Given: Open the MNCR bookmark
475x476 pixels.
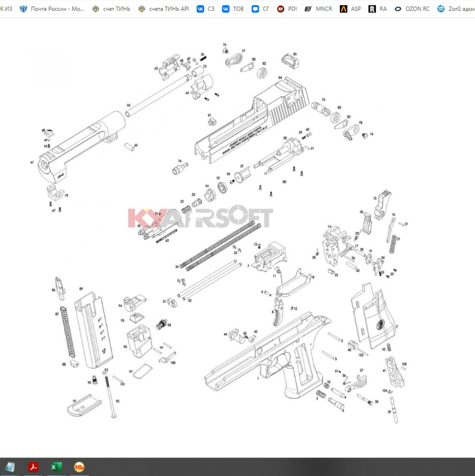Looking at the screenshot, I should pos(318,9).
